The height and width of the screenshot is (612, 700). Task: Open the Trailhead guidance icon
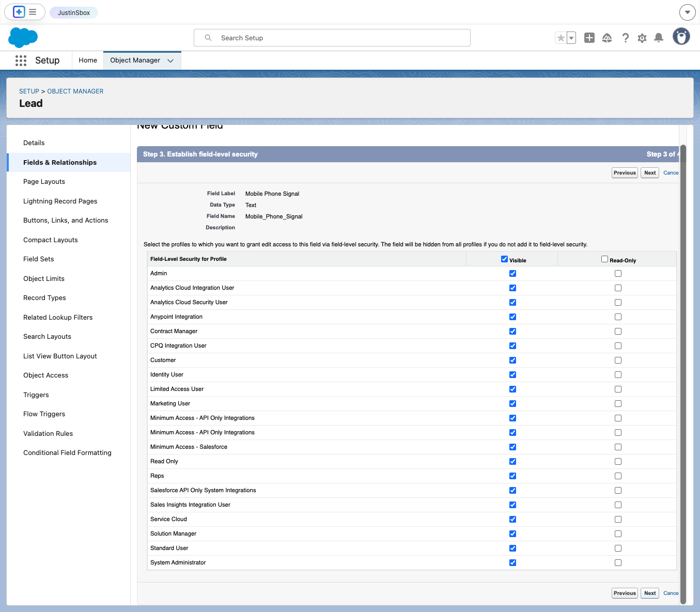607,38
